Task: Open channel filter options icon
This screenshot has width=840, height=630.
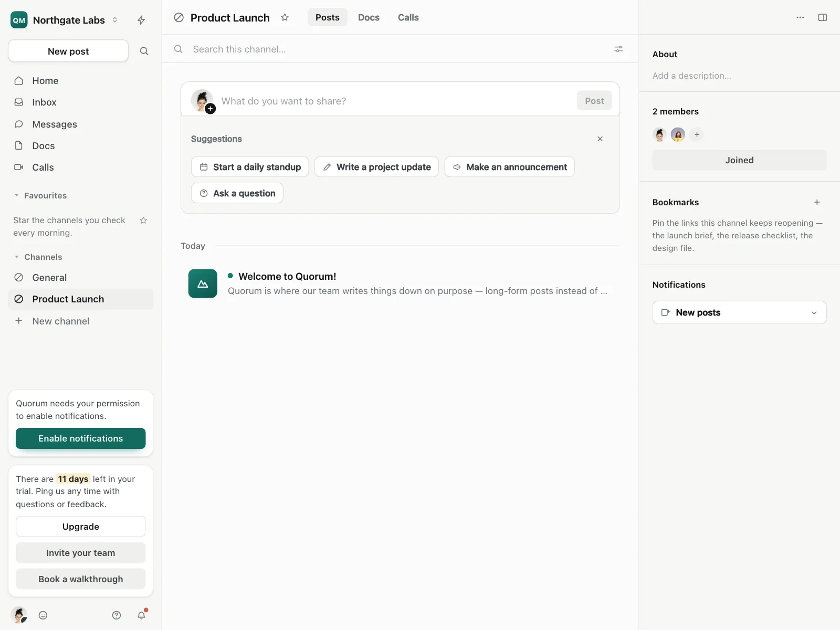Action: (618, 49)
